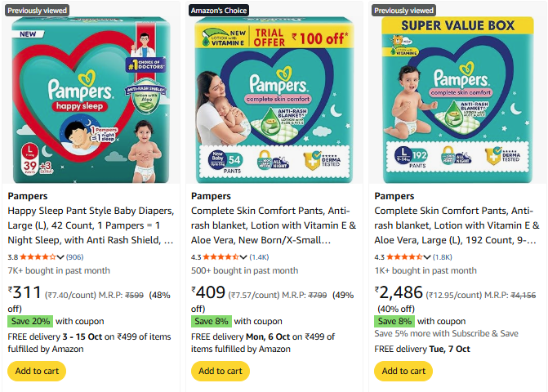
Task: Click star rating icons for 192 Count pack
Action: [x=405, y=257]
